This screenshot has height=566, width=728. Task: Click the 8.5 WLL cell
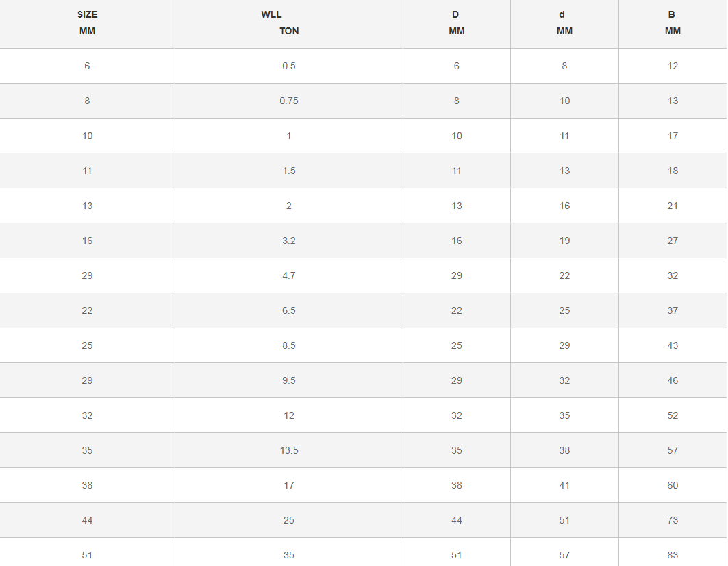(x=288, y=345)
